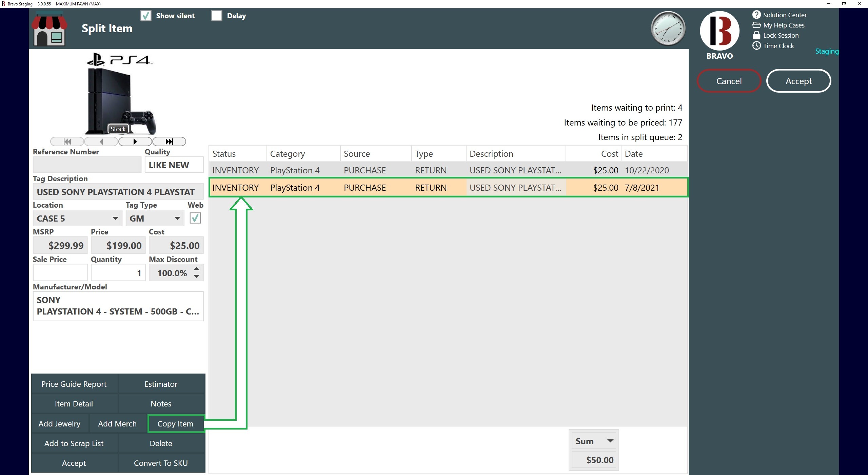868x475 pixels.
Task: Decrease Max Discount with down arrow
Action: (196, 277)
